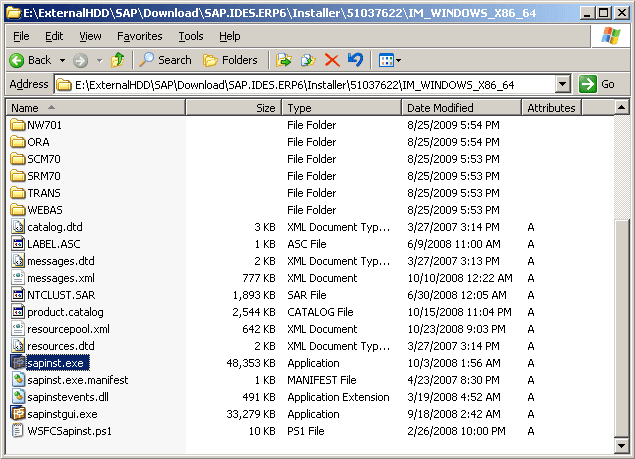Click the vertical scrollbar thumb
This screenshot has height=459, width=635.
click(621, 329)
